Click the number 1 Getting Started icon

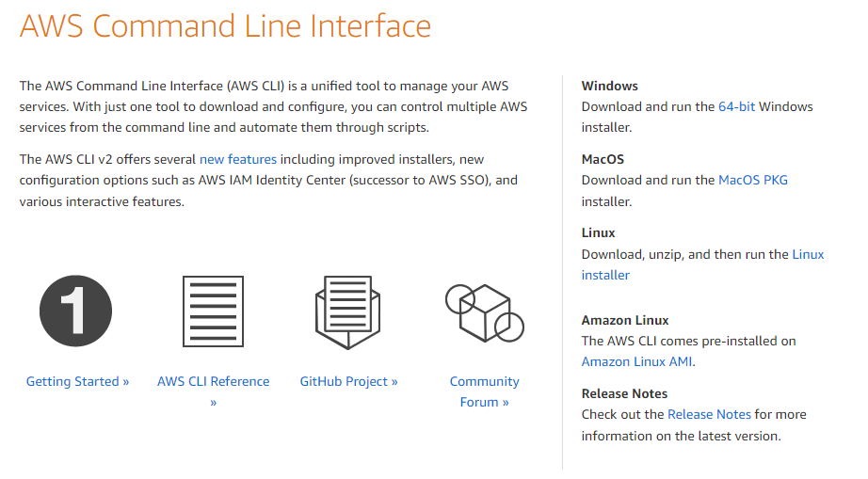(x=75, y=311)
